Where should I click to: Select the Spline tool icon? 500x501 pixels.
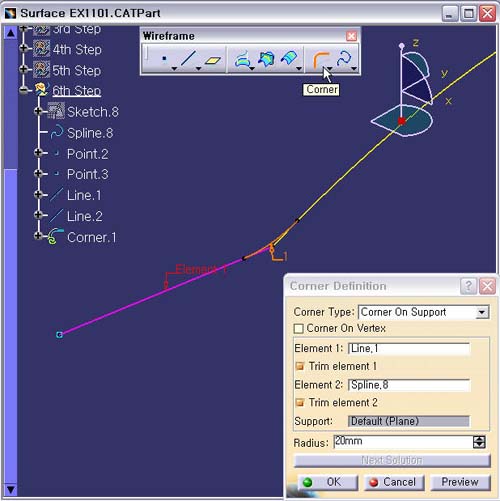tap(344, 59)
